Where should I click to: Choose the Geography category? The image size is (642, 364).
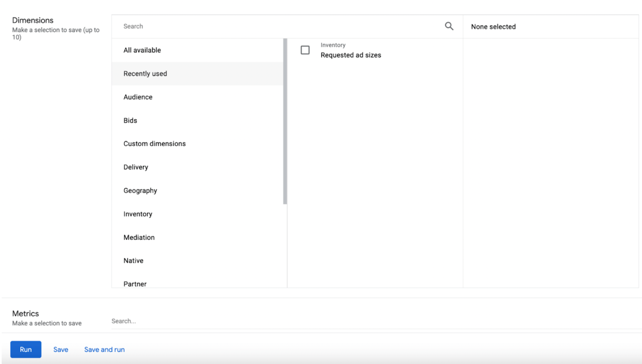click(x=140, y=191)
